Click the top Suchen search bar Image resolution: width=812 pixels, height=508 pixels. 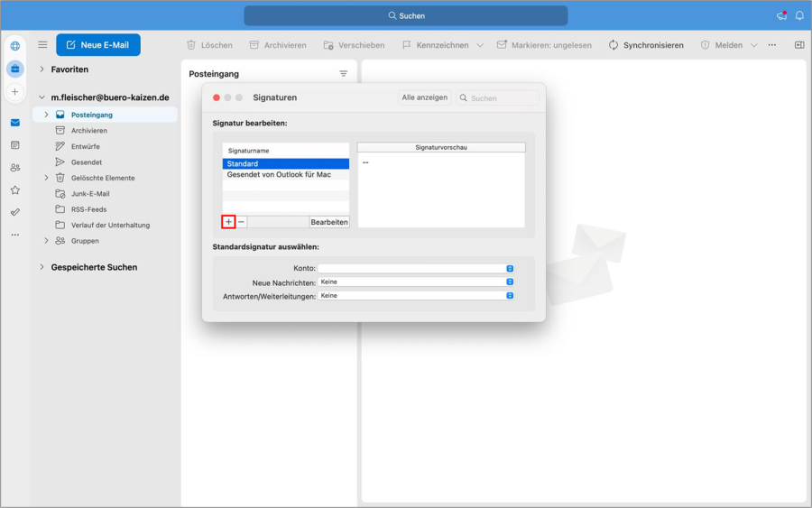click(x=406, y=15)
